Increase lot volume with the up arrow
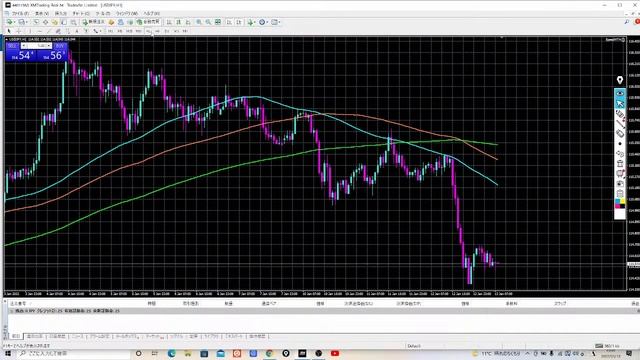Image resolution: width=640 pixels, height=360 pixels. (49, 46)
